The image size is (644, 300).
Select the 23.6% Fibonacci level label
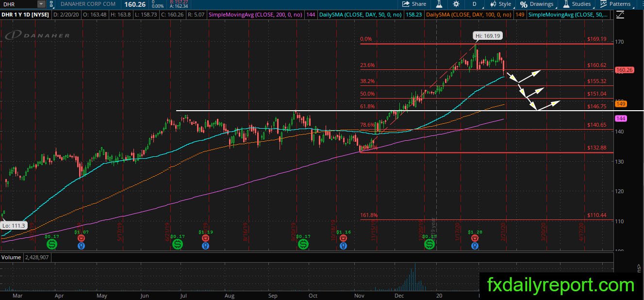[x=367, y=65]
